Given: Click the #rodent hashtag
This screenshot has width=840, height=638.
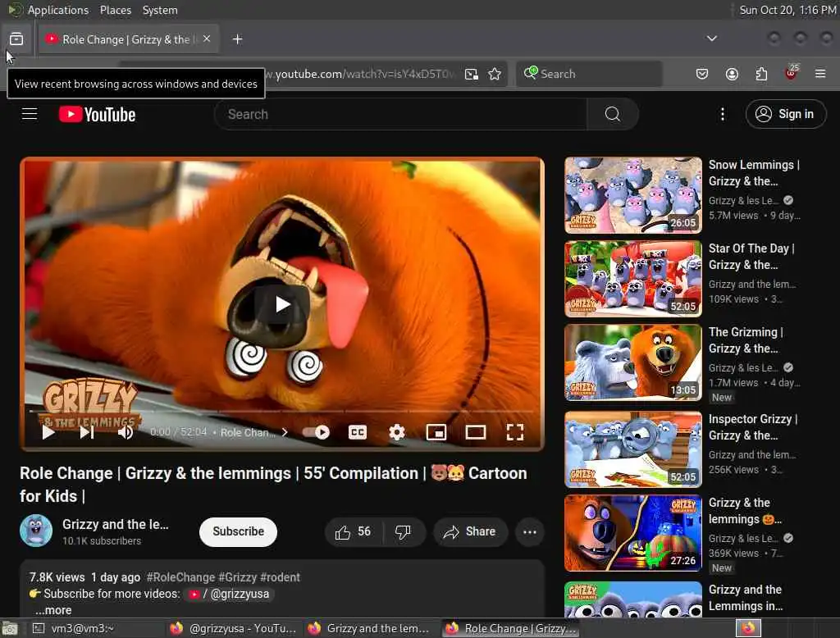Looking at the screenshot, I should tap(281, 577).
